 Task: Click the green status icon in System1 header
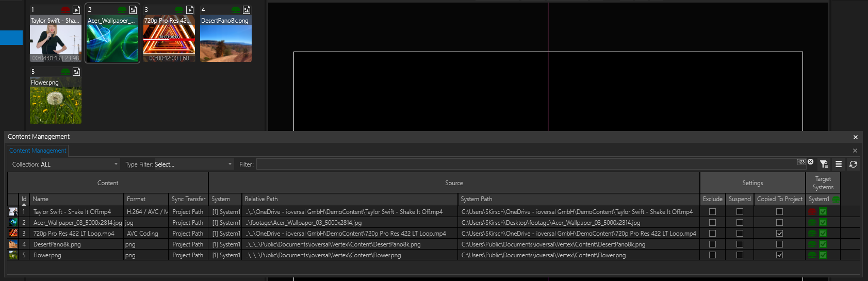[x=836, y=199]
